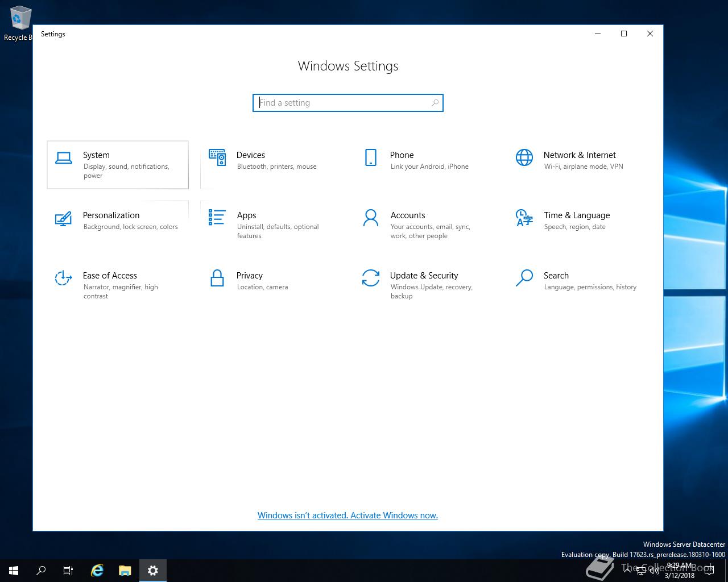Select the Apps heading text
This screenshot has width=728, height=582.
click(247, 215)
